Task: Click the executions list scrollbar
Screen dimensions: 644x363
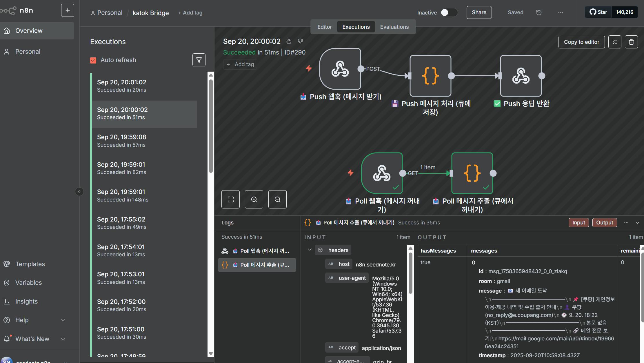Action: click(x=211, y=126)
